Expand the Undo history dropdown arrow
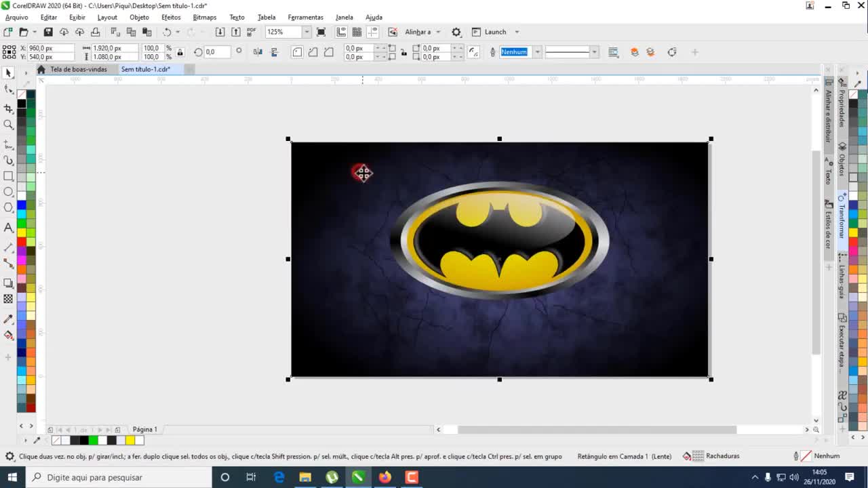The image size is (868, 488). pyautogui.click(x=178, y=32)
